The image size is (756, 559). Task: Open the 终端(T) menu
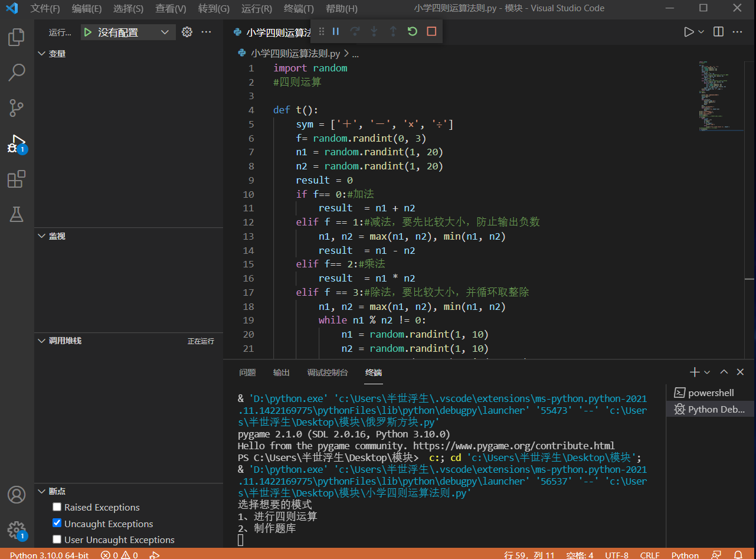(299, 9)
